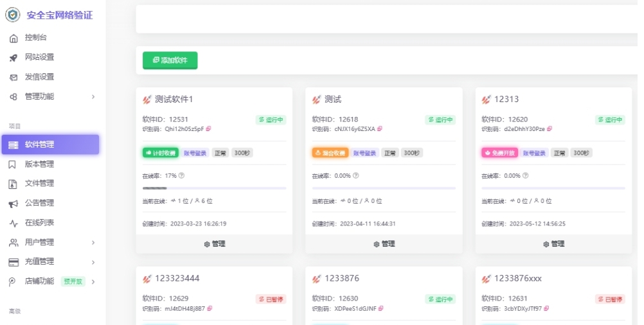Click 管理 button on 12313 card

(x=553, y=244)
